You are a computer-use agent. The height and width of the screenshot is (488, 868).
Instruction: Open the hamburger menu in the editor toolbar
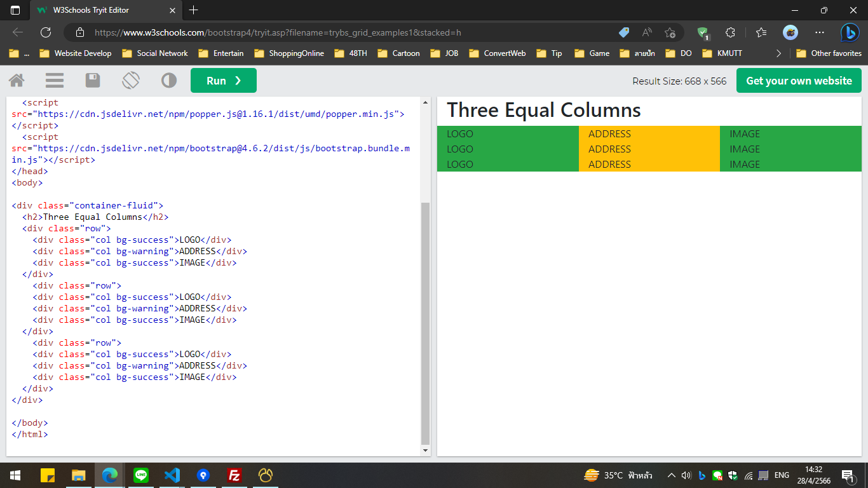[55, 81]
